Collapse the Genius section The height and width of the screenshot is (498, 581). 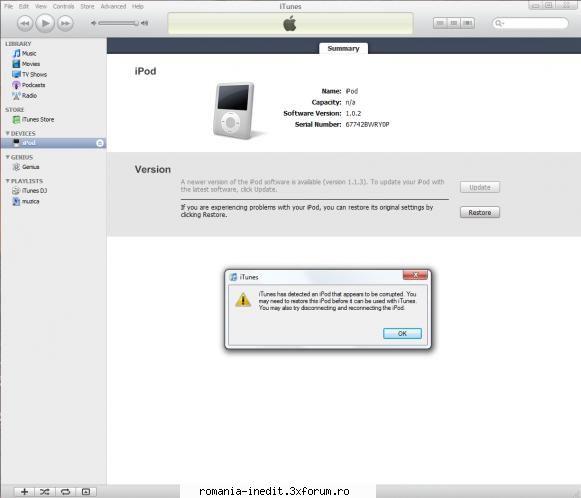7,157
